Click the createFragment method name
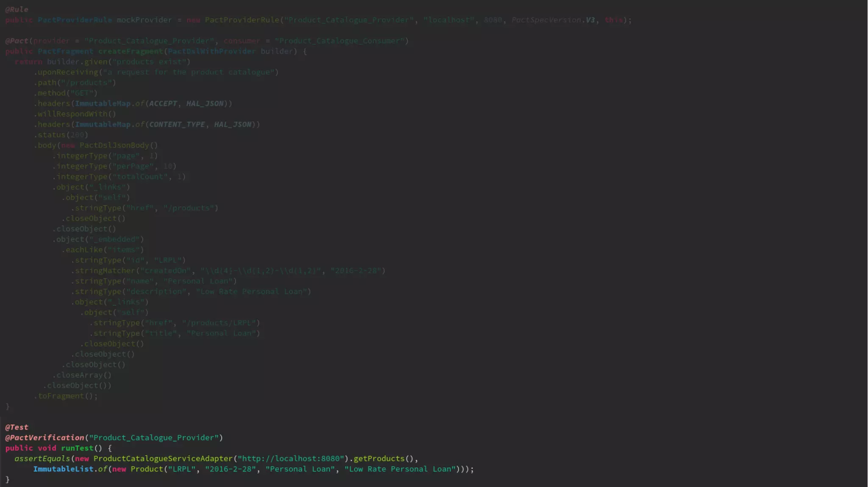Image resolution: width=868 pixels, height=487 pixels. click(131, 51)
